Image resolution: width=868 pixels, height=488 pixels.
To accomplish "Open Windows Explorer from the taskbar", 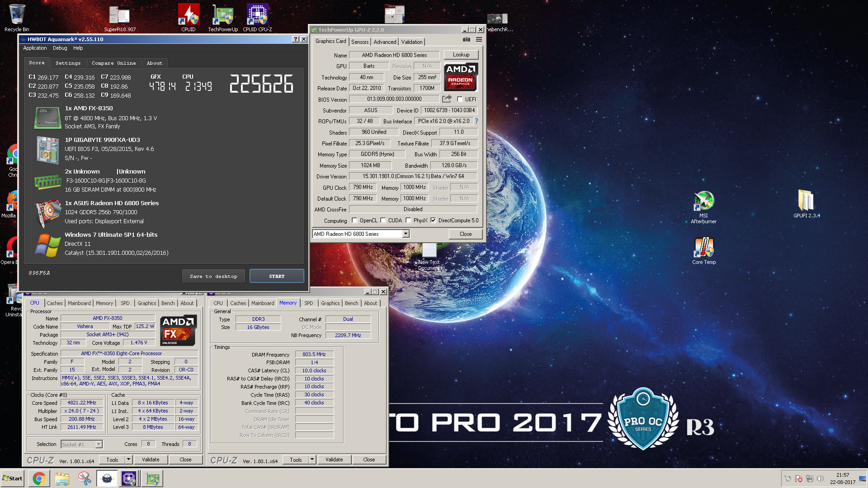I will point(62,479).
